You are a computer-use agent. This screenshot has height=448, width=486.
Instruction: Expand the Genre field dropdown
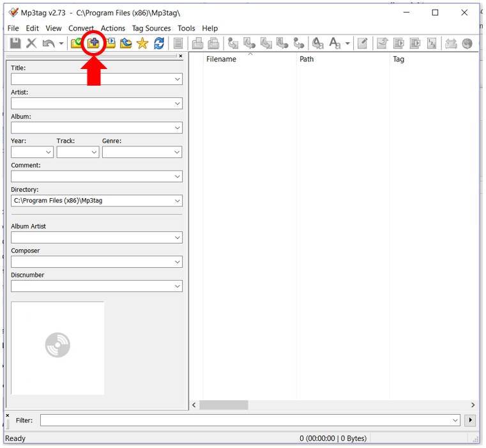(x=177, y=152)
